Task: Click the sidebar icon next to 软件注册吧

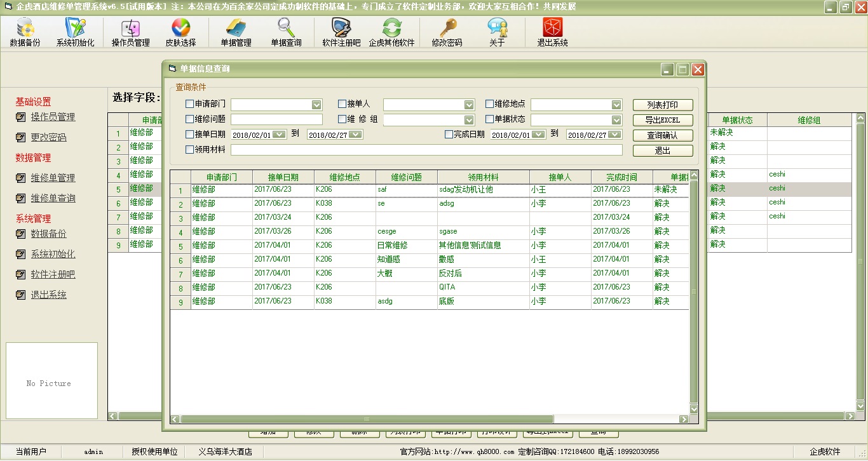Action: (x=21, y=274)
